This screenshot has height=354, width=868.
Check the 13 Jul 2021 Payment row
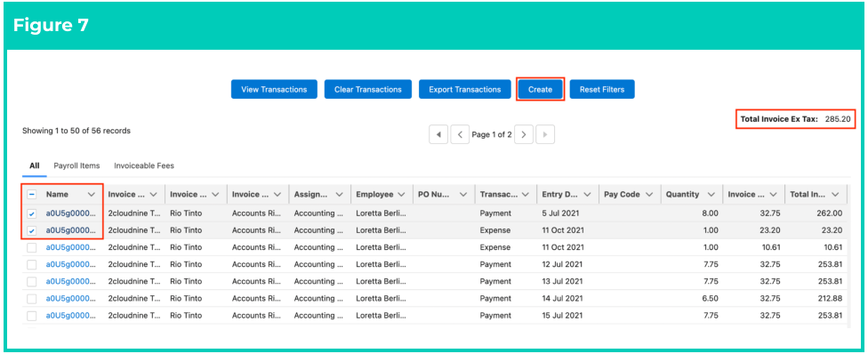[x=31, y=281]
